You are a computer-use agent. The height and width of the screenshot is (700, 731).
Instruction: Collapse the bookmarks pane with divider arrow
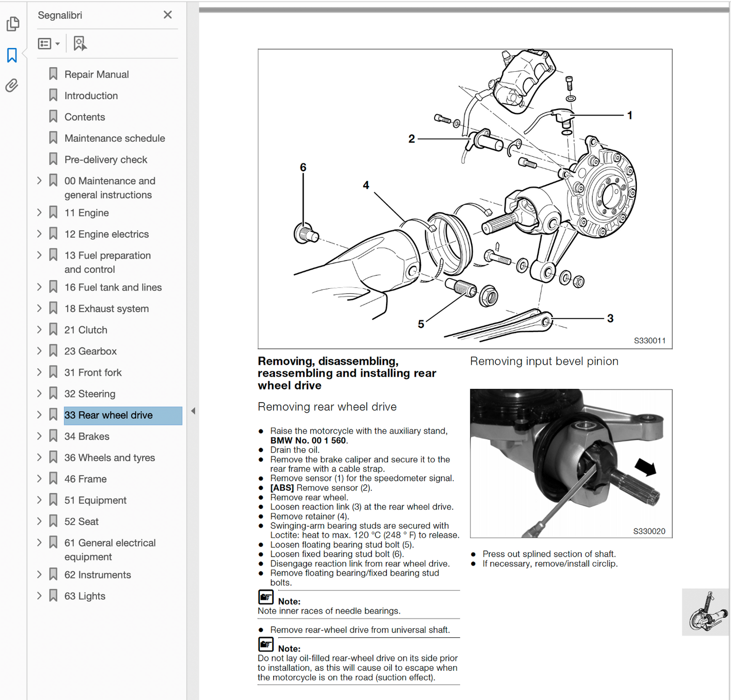point(193,411)
